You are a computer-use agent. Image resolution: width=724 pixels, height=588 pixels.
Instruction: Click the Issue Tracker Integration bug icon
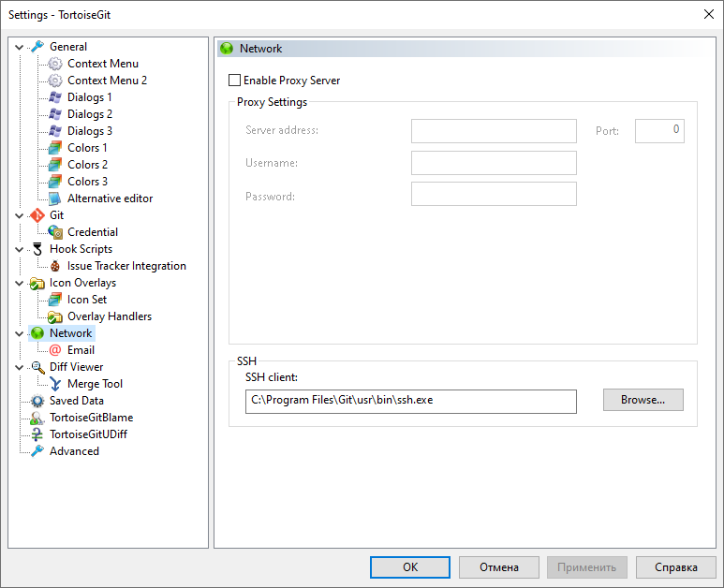click(x=55, y=266)
